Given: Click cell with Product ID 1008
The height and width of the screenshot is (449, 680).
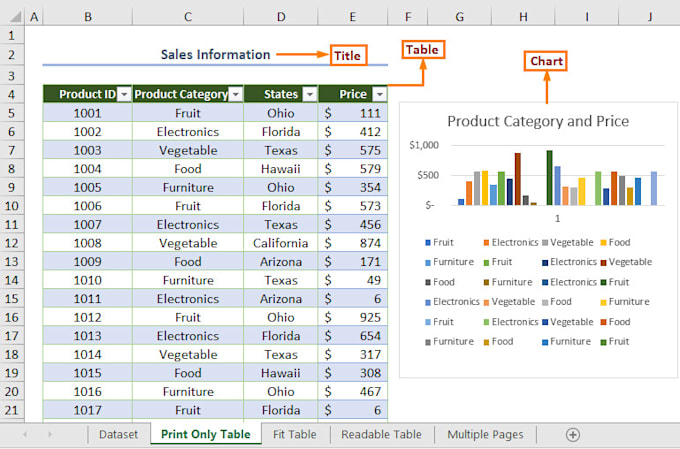Looking at the screenshot, I should (x=88, y=243).
